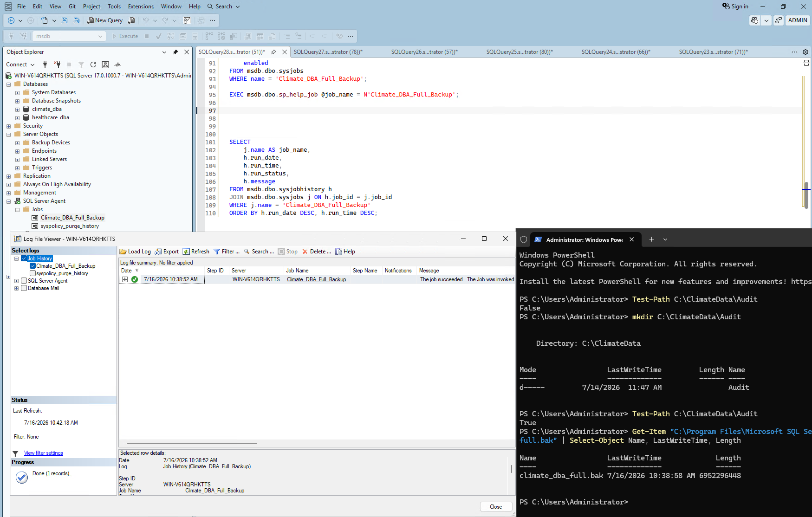The width and height of the screenshot is (812, 517).
Task: Uncheck the Job History checkbox
Action: [x=24, y=258]
